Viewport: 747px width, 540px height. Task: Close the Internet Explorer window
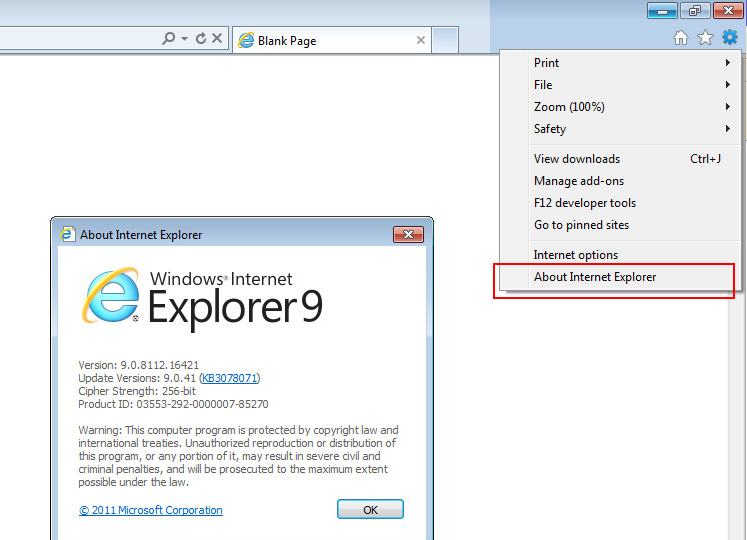728,10
